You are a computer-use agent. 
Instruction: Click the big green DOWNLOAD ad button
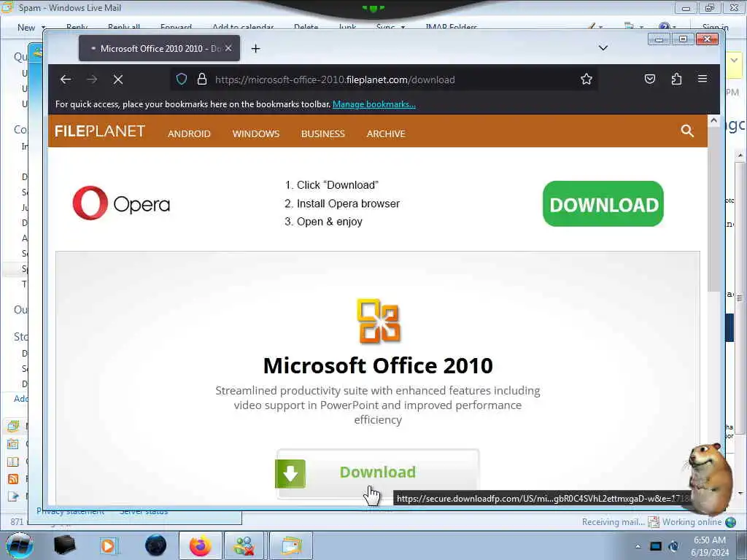tap(603, 204)
